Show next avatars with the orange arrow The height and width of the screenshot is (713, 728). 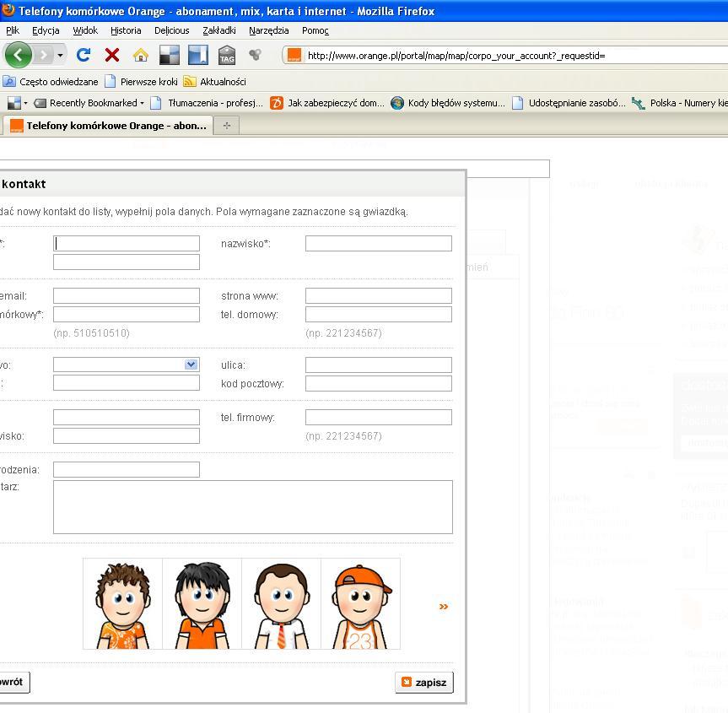(x=444, y=606)
